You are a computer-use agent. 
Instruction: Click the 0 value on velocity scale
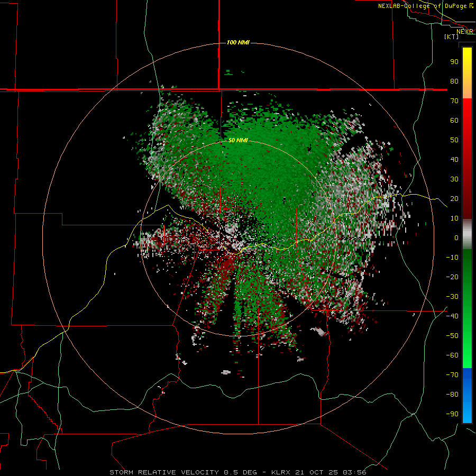point(456,237)
